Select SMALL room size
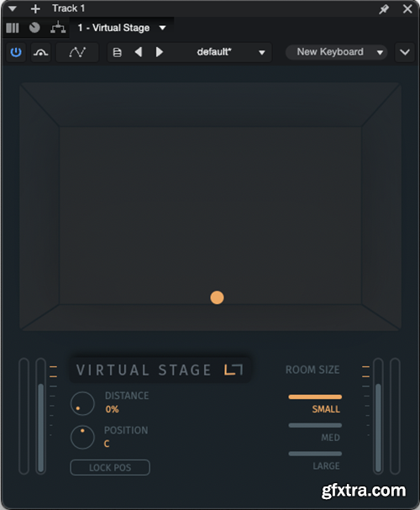 click(x=315, y=403)
